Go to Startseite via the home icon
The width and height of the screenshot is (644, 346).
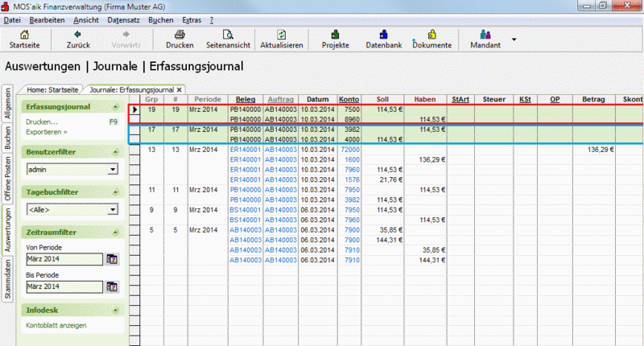pos(24,35)
